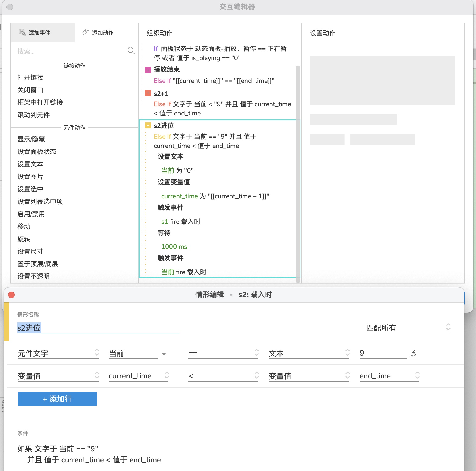The width and height of the screenshot is (476, 471).
Task: Edit the value field containing 9
Action: (x=383, y=353)
